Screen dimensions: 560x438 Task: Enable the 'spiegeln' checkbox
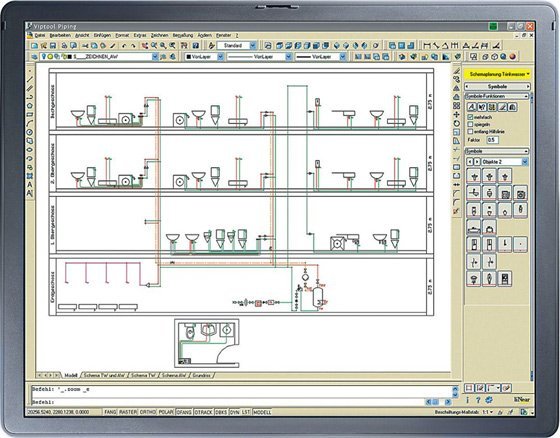pyautogui.click(x=470, y=124)
